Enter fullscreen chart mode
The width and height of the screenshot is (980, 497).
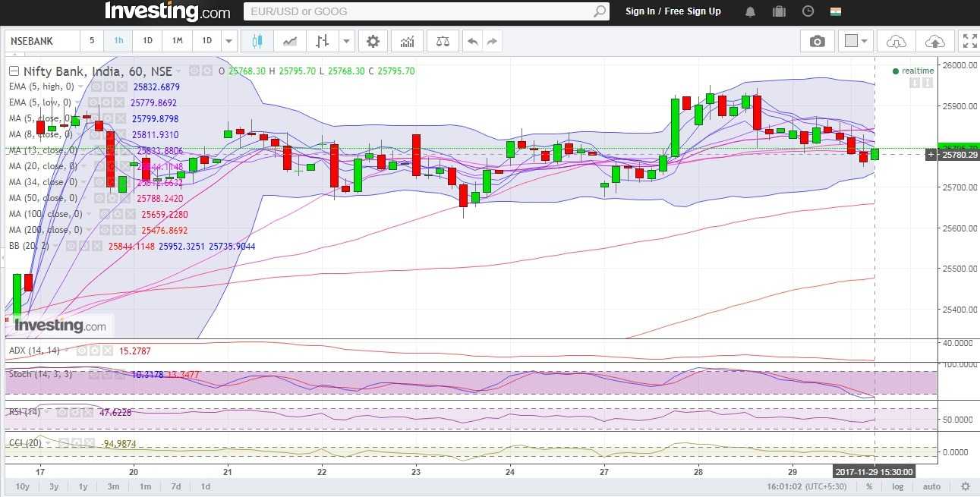969,41
